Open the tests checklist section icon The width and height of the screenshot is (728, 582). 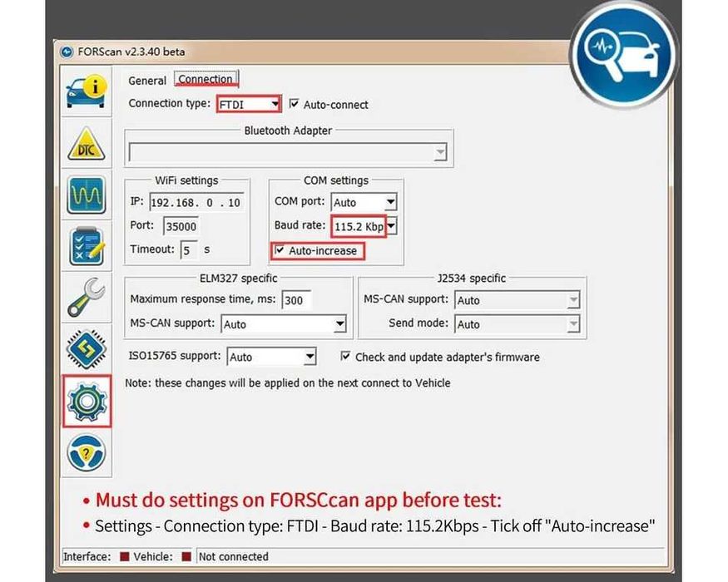(87, 246)
